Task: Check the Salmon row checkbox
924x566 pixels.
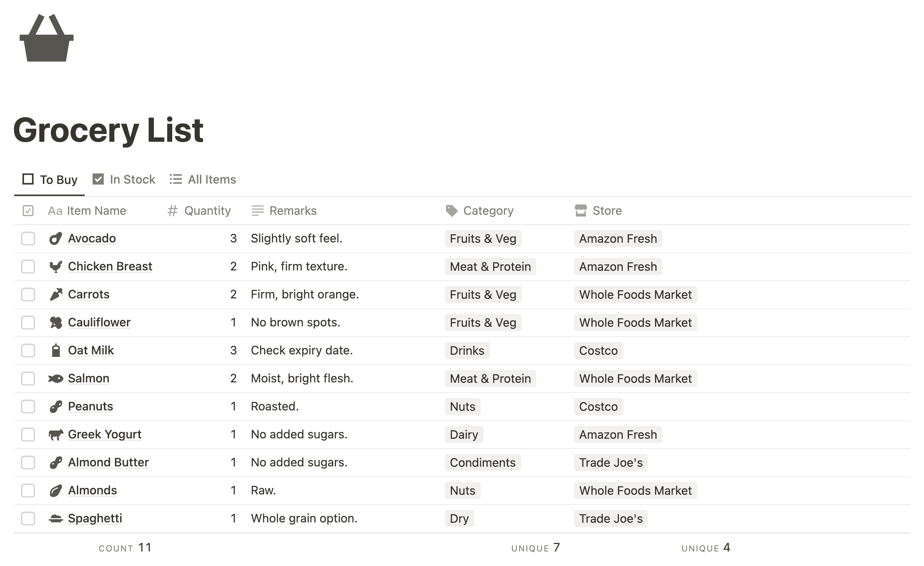Action: (x=27, y=378)
